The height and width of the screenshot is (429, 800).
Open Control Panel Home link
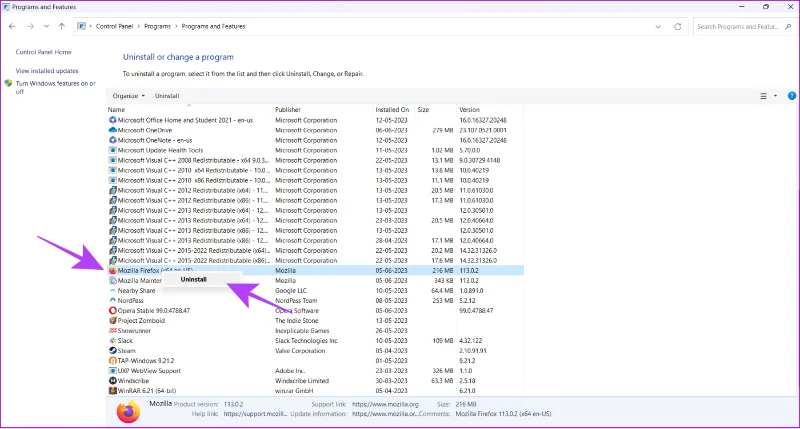pos(43,52)
